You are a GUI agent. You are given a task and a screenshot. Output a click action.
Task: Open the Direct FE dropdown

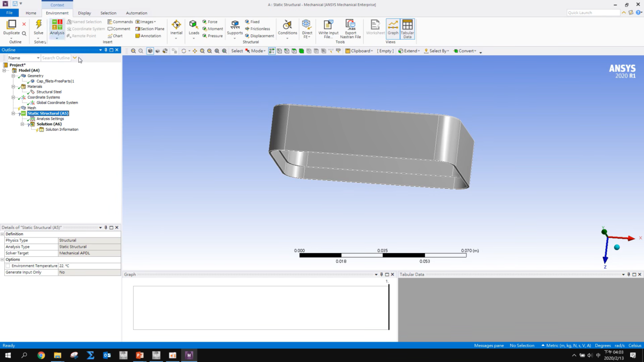click(x=307, y=28)
